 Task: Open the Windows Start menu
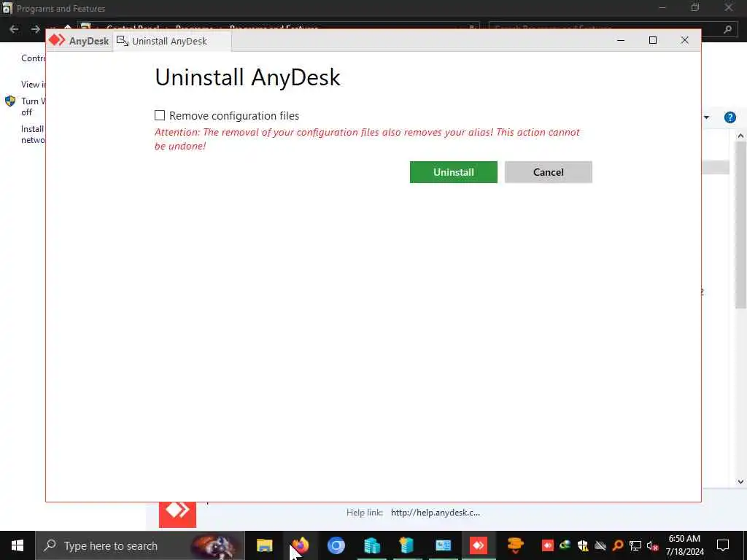[18, 545]
